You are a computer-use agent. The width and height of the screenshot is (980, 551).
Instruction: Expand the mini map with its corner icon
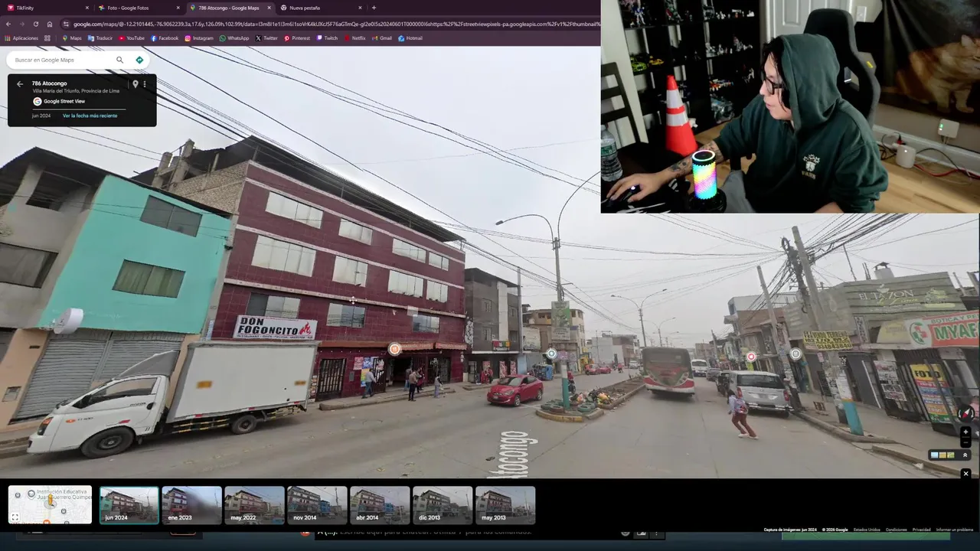pyautogui.click(x=15, y=517)
